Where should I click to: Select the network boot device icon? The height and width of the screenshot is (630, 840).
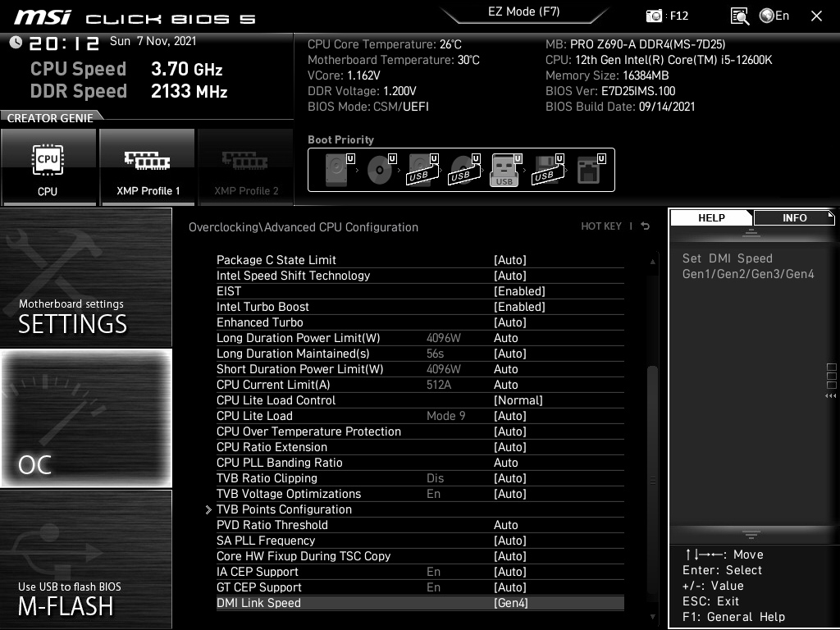(591, 170)
